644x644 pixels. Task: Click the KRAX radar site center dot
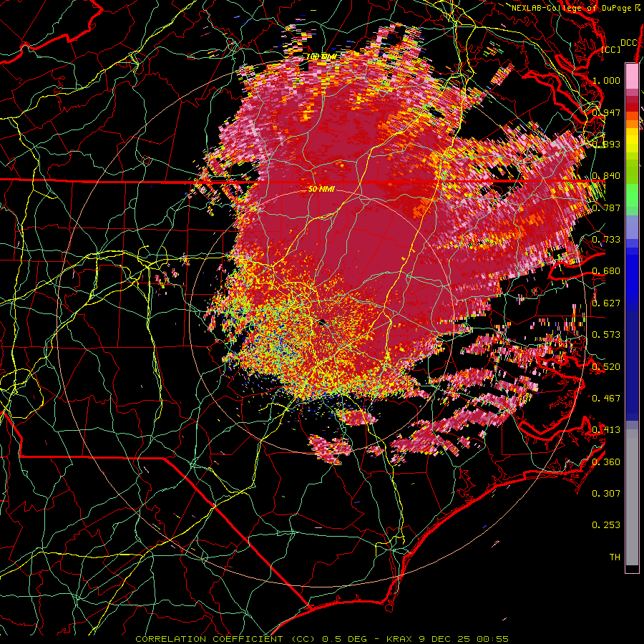[x=323, y=322]
